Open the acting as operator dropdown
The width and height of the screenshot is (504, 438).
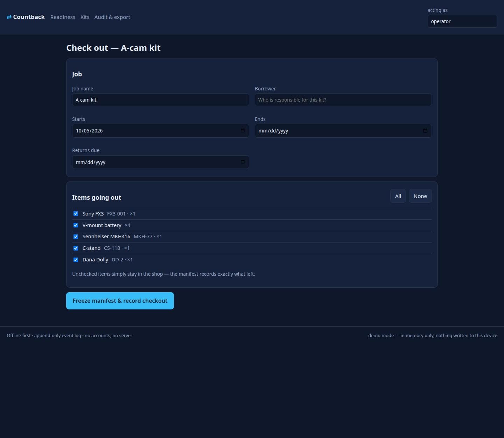462,21
